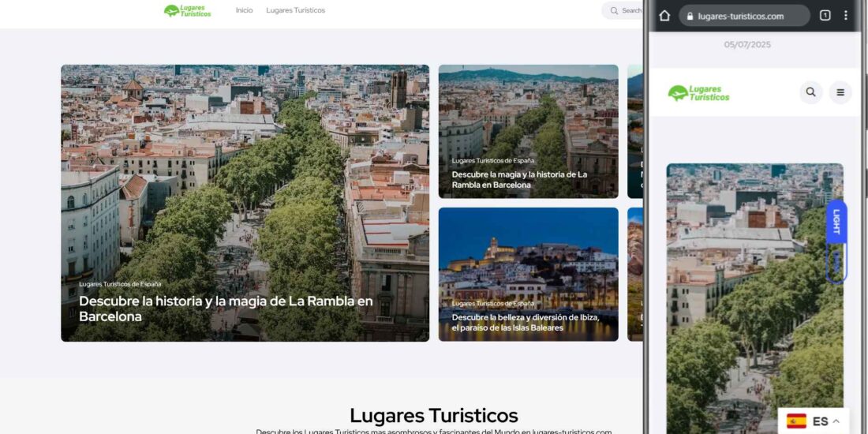Open the hamburger menu on mobile site
Image resolution: width=868 pixels, height=434 pixels.
click(x=840, y=92)
